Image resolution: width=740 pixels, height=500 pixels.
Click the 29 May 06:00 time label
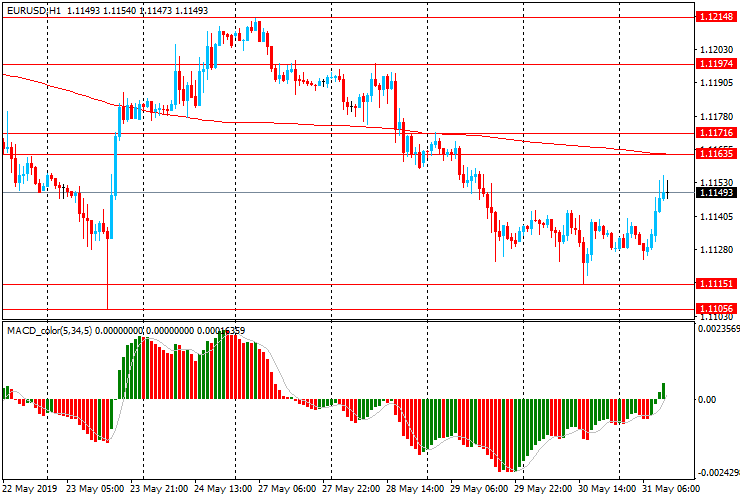(479, 489)
